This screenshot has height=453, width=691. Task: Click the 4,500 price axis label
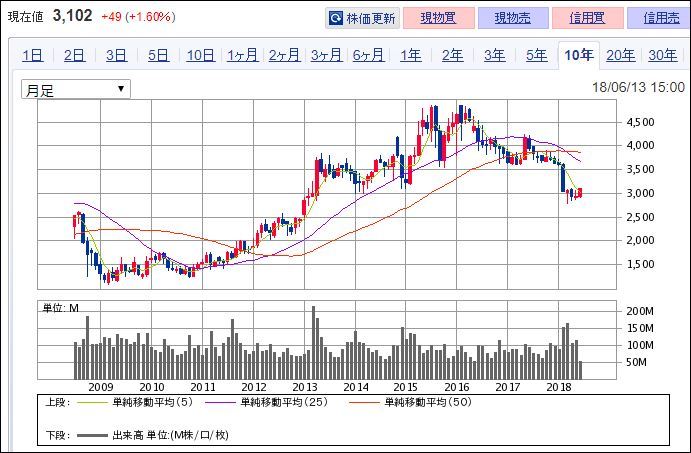640,123
